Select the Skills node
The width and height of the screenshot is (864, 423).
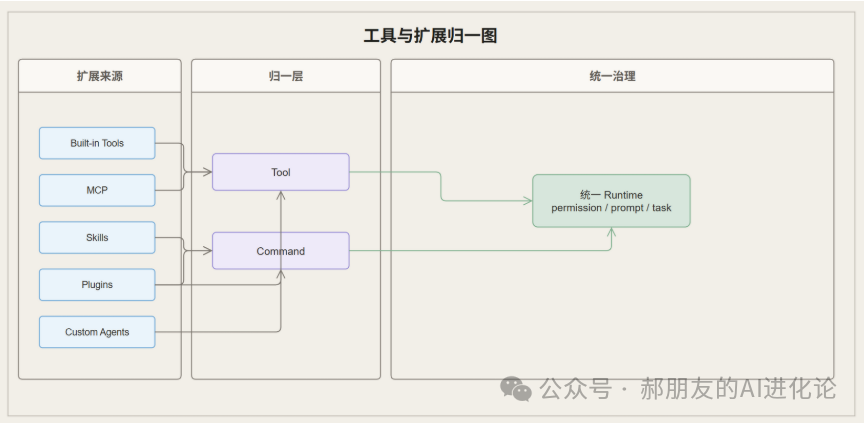pos(97,238)
